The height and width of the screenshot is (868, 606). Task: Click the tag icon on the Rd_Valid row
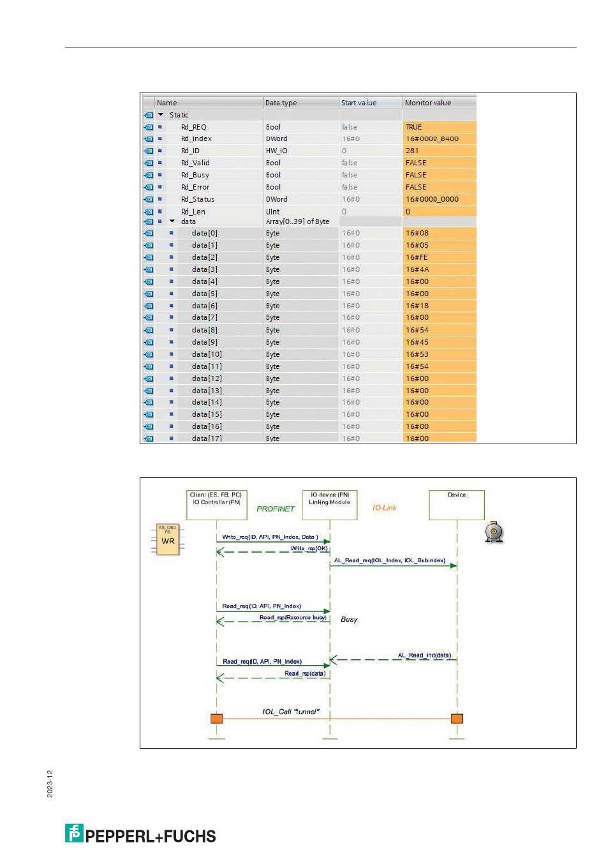click(149, 163)
